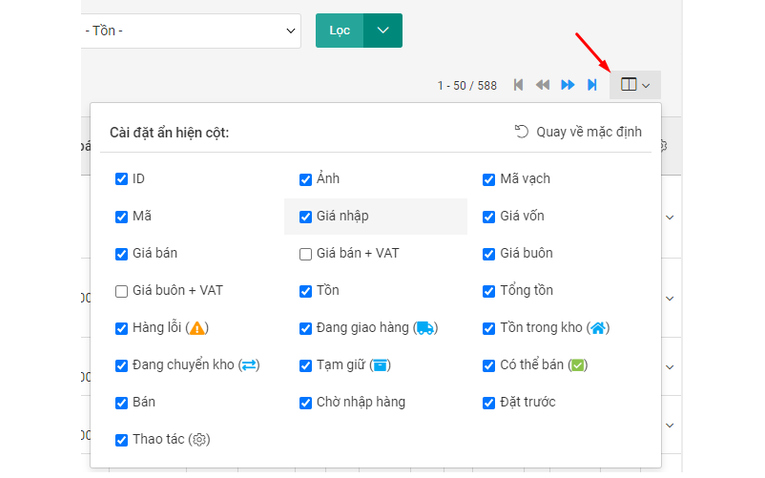This screenshot has width=765, height=478.
Task: Click Quay về mặc định link
Action: click(x=589, y=132)
